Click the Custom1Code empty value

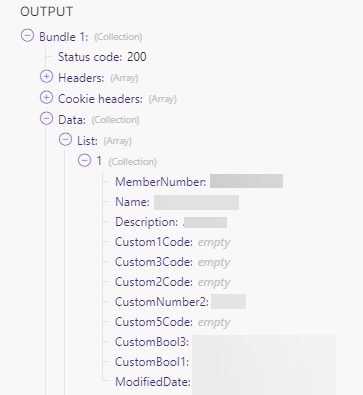(214, 242)
